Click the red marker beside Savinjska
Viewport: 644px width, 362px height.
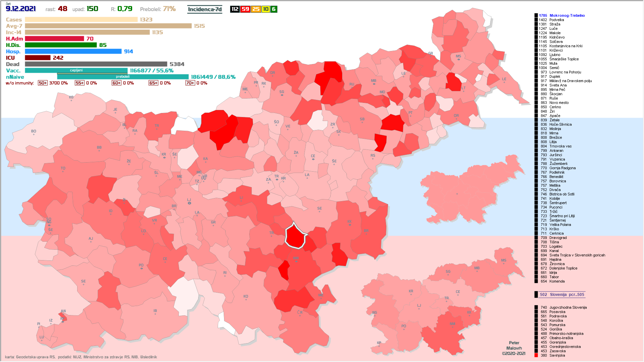[x=536, y=355]
